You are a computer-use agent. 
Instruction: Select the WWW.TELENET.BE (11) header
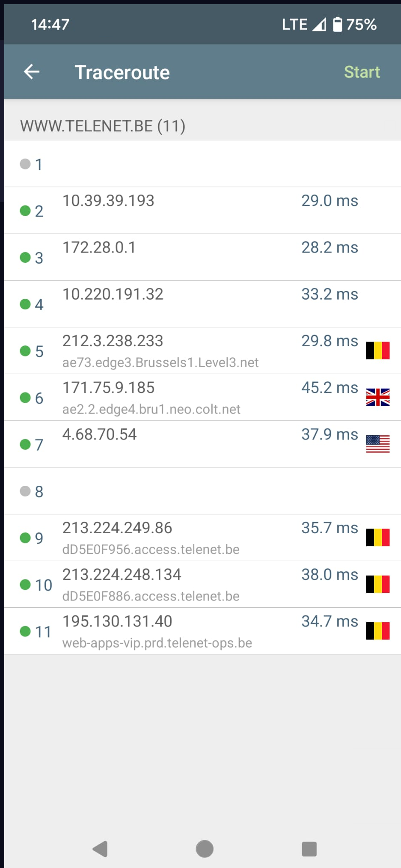tap(103, 126)
